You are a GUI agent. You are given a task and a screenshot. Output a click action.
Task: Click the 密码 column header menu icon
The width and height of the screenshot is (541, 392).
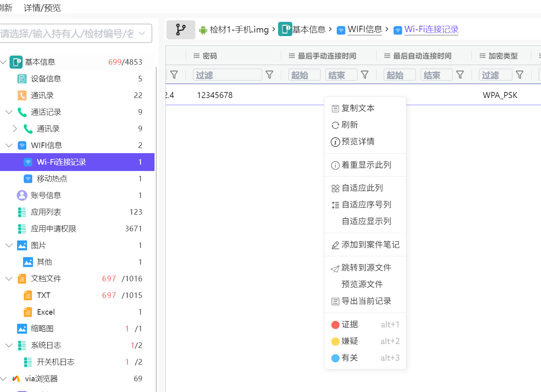pos(196,56)
